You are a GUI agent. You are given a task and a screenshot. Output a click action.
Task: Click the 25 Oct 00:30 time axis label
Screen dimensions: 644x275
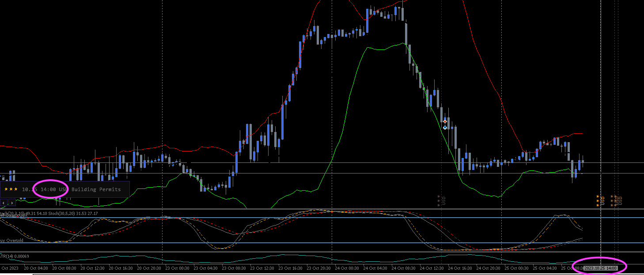tap(517, 268)
